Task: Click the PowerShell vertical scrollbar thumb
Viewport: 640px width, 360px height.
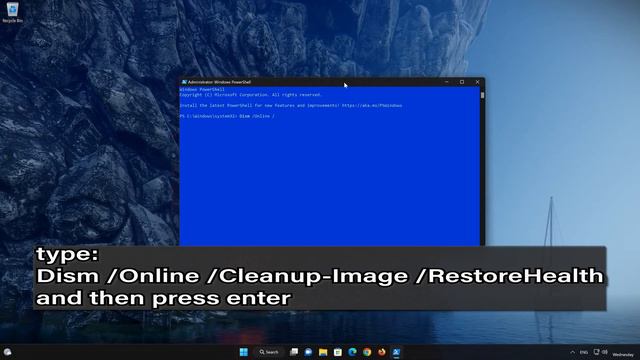Action: [x=482, y=95]
